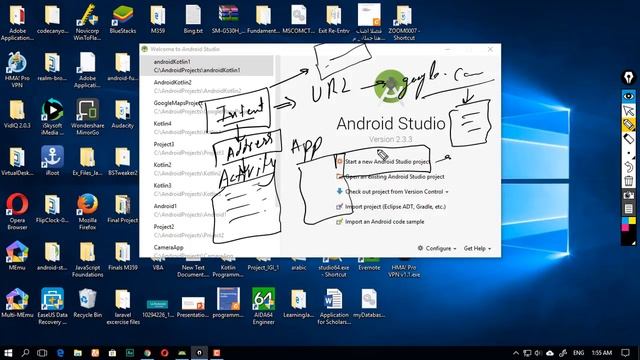This screenshot has width=640, height=360.
Task: Pick the cyan color swatch
Action: click(x=625, y=220)
